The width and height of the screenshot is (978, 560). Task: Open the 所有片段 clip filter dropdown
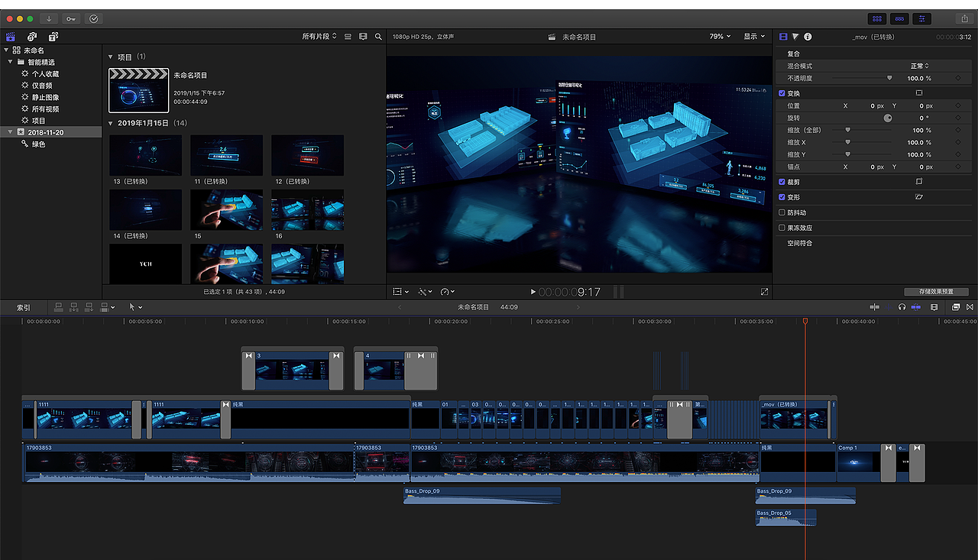click(x=319, y=37)
